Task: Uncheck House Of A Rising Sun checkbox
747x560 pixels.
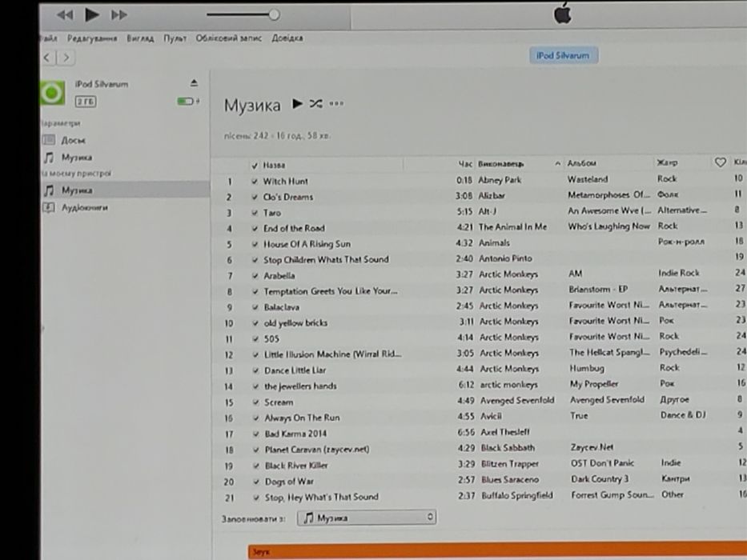Action: pos(255,244)
